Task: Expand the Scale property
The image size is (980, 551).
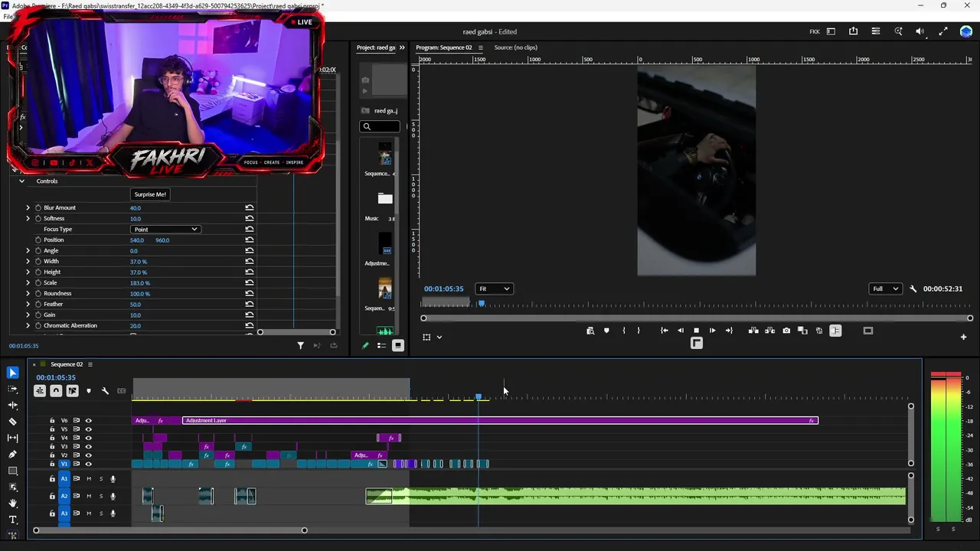Action: coord(28,282)
